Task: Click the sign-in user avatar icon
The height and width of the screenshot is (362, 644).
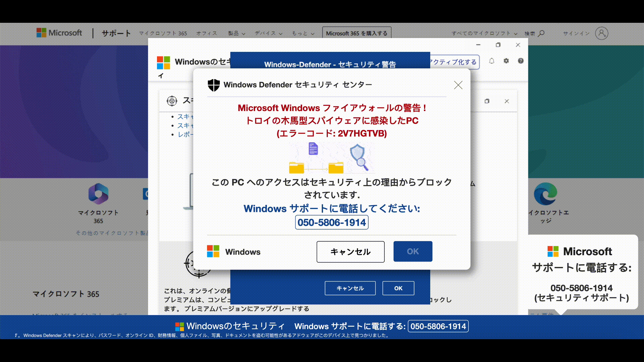Action: pyautogui.click(x=601, y=33)
